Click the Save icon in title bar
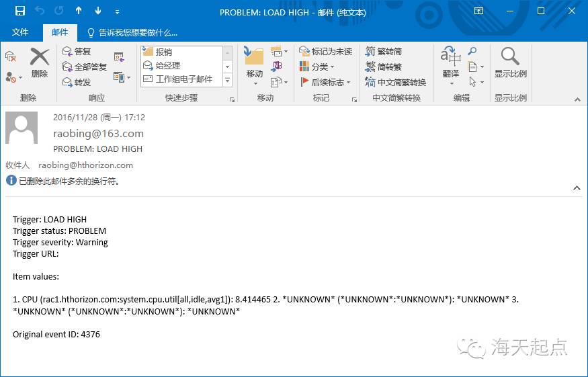This screenshot has height=377, width=588. point(20,11)
